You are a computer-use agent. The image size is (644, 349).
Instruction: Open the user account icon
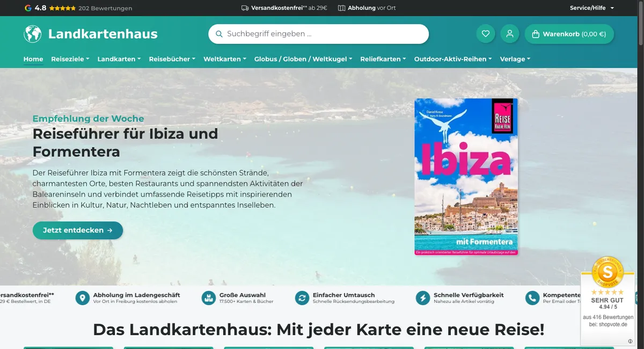point(510,34)
